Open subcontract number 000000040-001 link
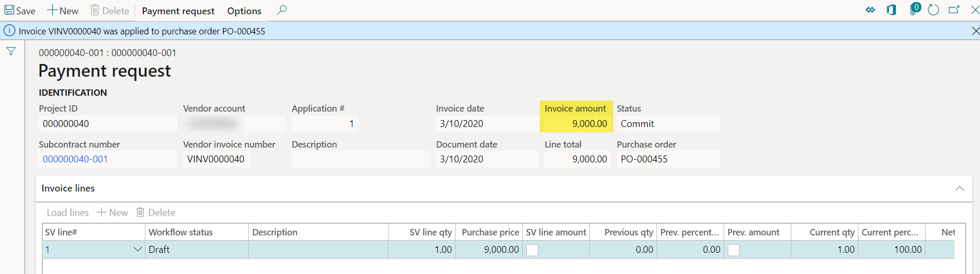 click(x=75, y=159)
